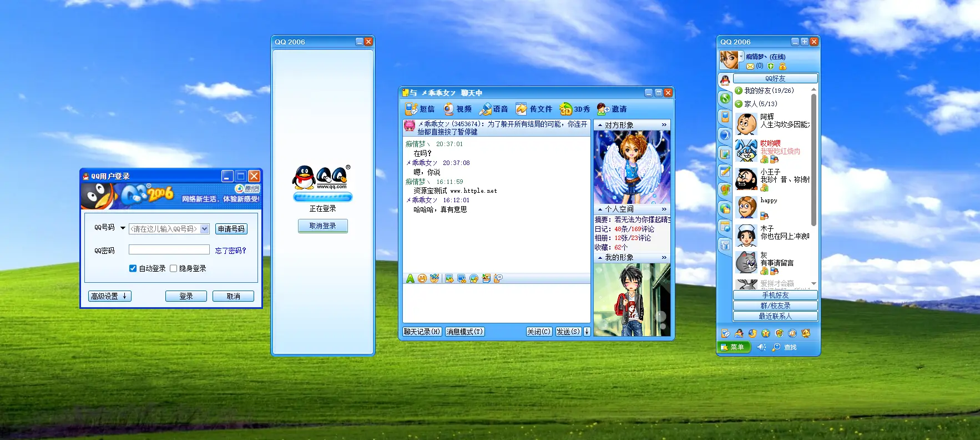980x440 pixels.
Task: Click the Qzone star icon in bottom toolbar
Action: pos(765,333)
